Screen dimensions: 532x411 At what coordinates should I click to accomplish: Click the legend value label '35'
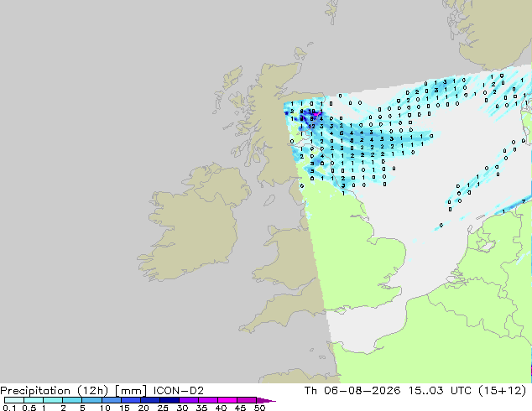click(201, 408)
